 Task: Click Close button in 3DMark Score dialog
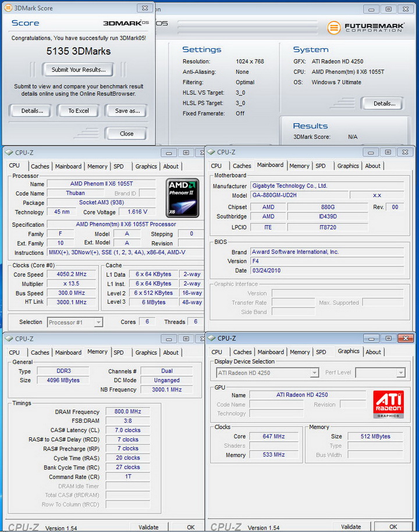(126, 134)
